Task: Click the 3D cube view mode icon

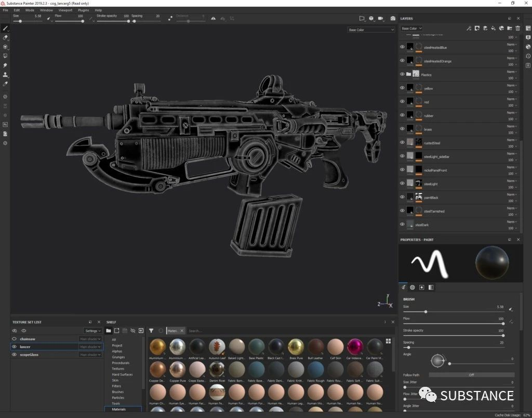Action: point(371,18)
